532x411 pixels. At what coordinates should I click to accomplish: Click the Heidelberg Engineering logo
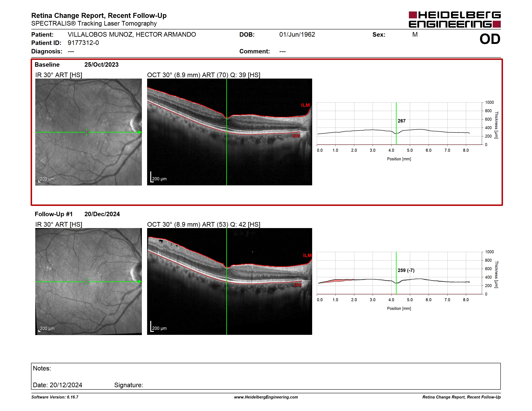pos(455,20)
